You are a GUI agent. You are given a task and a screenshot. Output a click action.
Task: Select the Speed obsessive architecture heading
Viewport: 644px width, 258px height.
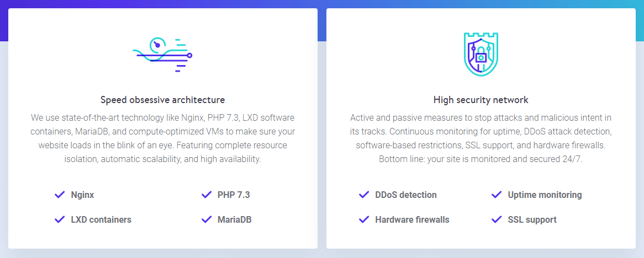(x=162, y=100)
